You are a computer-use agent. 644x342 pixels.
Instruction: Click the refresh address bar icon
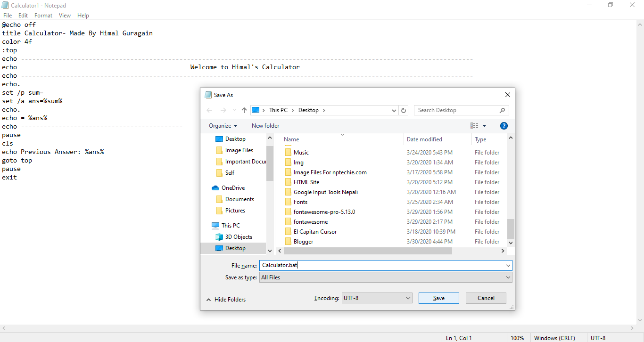(404, 110)
